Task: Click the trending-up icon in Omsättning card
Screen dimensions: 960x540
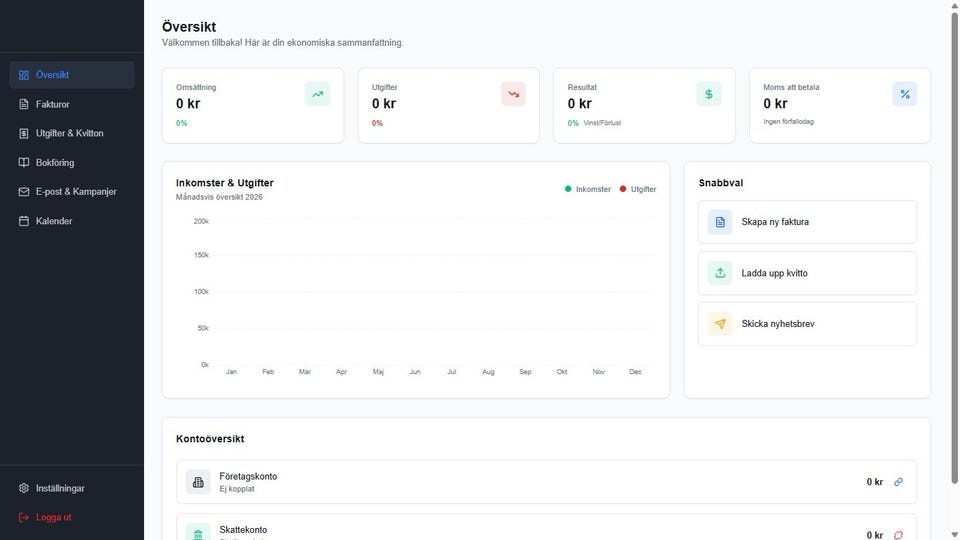Action: point(317,94)
